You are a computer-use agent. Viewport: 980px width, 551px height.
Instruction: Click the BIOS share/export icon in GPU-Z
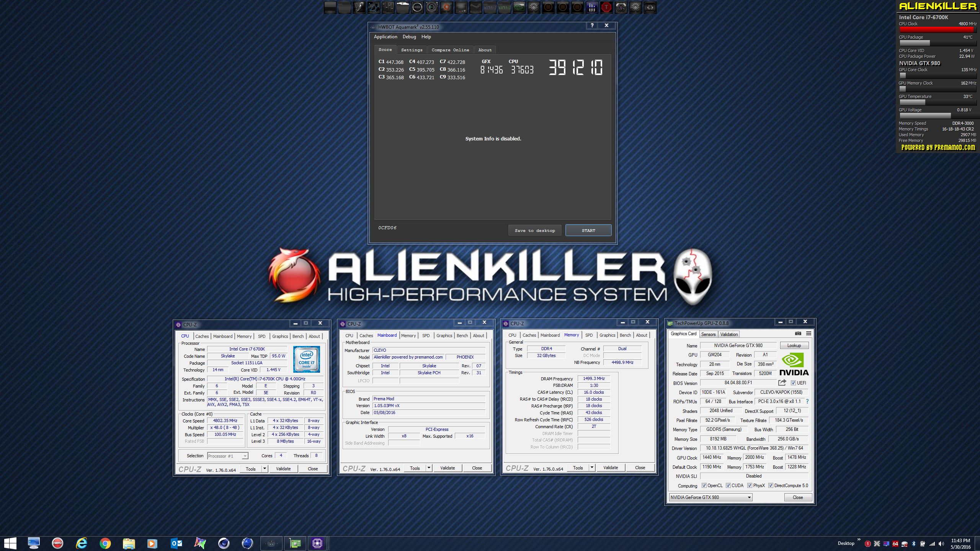782,382
